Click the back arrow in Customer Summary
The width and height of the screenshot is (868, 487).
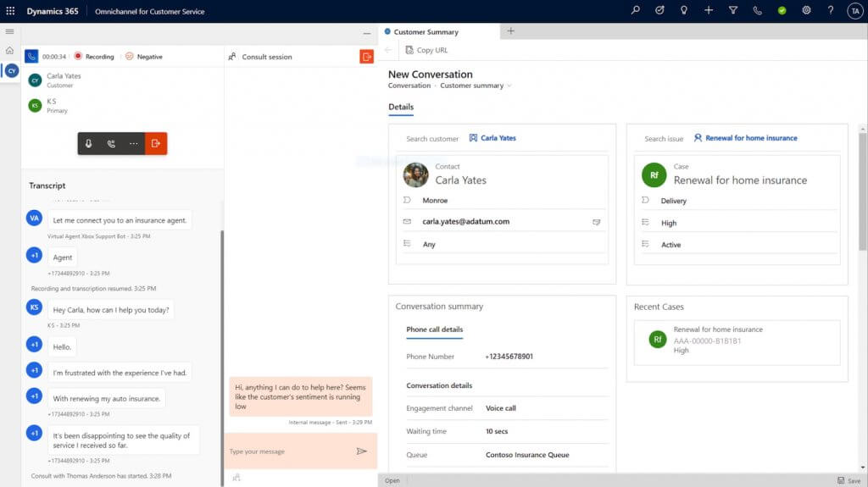pyautogui.click(x=388, y=50)
